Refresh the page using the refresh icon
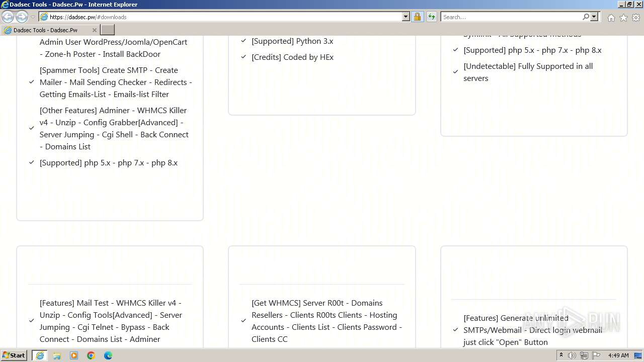The width and height of the screenshot is (644, 362). [432, 17]
